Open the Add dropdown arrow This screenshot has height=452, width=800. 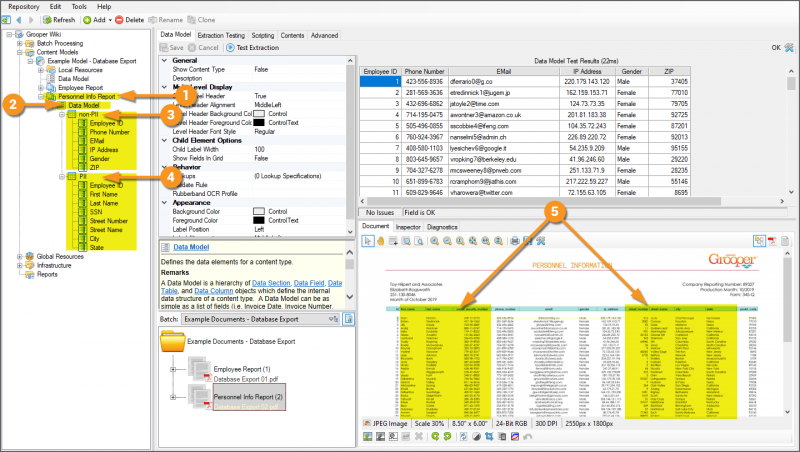coord(108,19)
